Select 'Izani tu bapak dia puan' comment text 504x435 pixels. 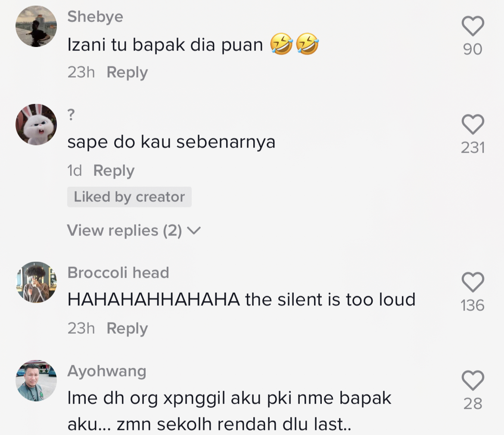coord(165,45)
